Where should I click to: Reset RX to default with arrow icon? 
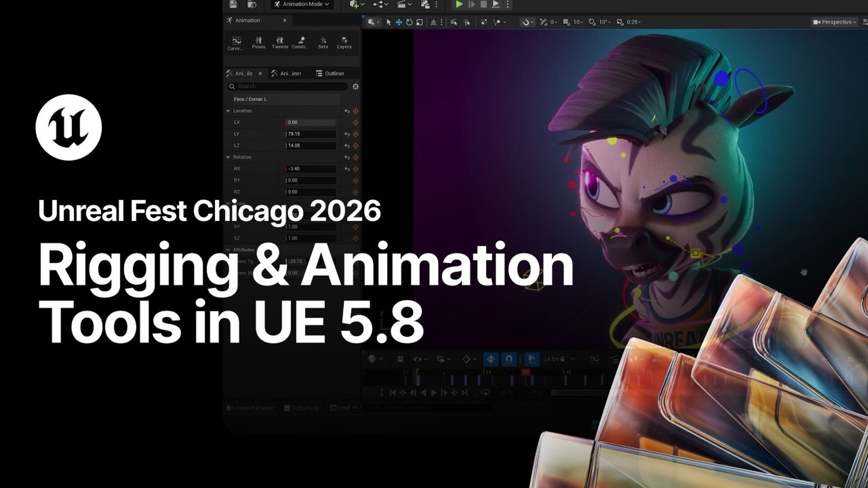pos(347,169)
